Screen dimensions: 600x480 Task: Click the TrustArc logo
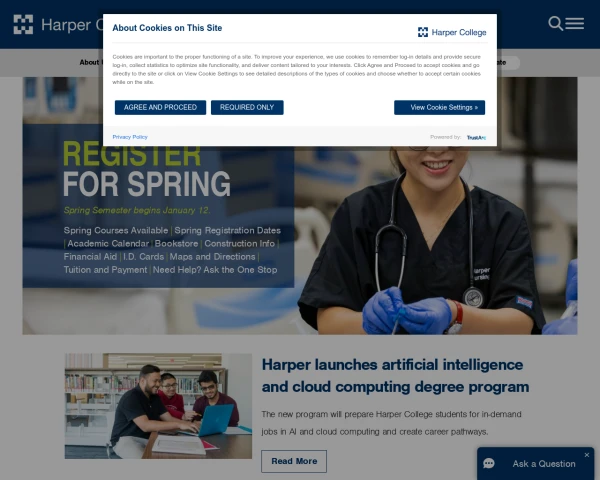click(476, 137)
